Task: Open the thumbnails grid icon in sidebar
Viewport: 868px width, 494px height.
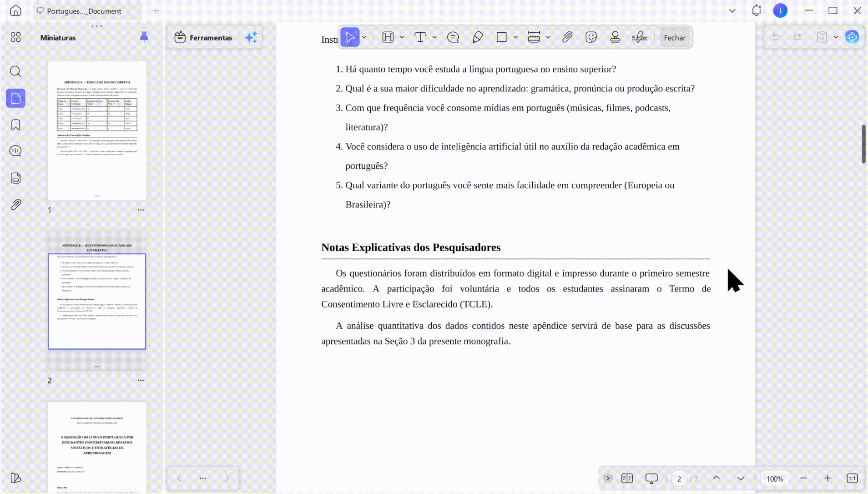Action: pyautogui.click(x=16, y=37)
